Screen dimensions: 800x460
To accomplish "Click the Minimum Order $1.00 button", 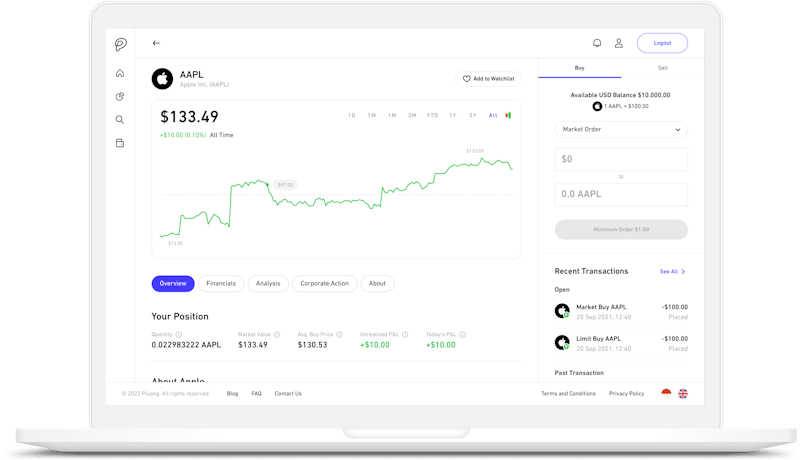I will (621, 229).
